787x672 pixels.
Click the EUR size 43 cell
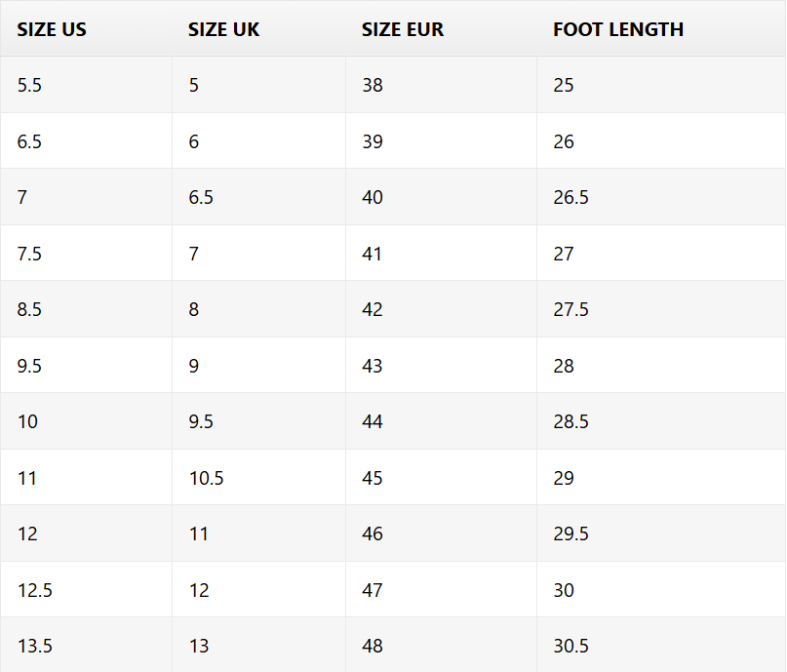pos(441,366)
